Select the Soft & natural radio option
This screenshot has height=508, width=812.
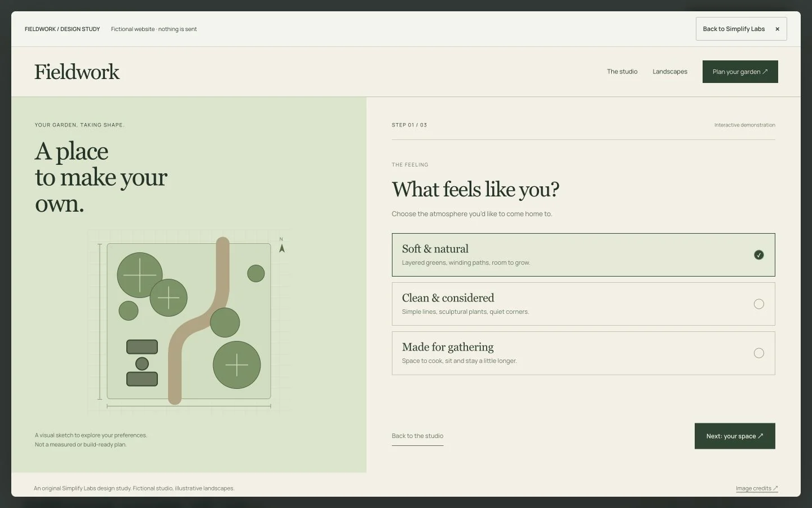[x=583, y=255]
